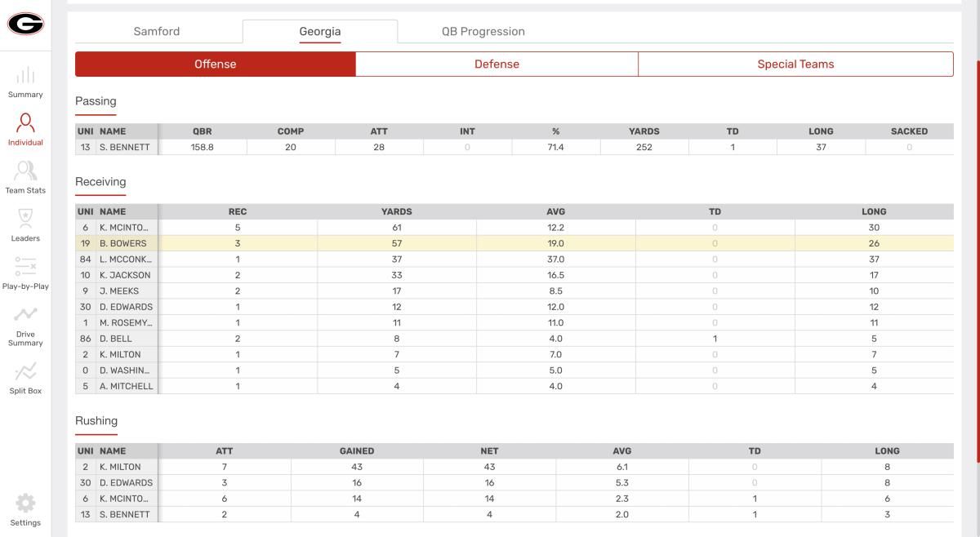Click the REC column header in Receiving

click(238, 211)
